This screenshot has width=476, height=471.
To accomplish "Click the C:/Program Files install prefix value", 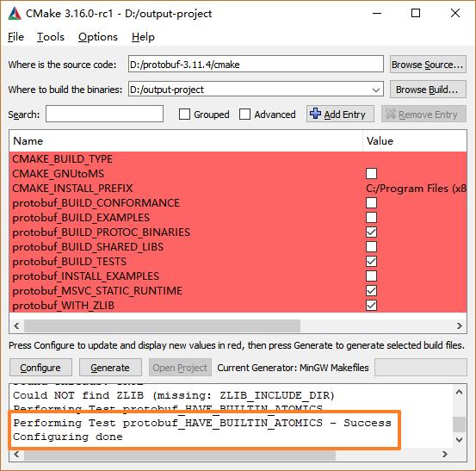I will click(416, 189).
